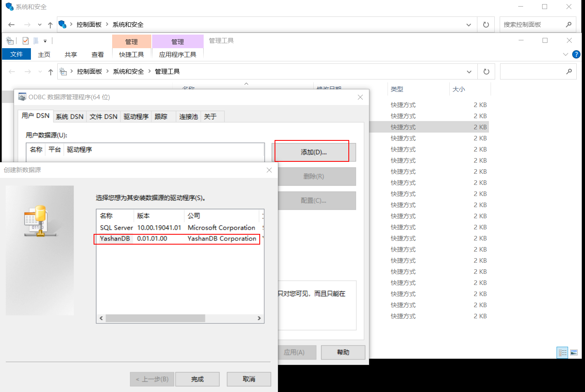Click the 添加(D)... button
585x392 pixels.
click(314, 152)
